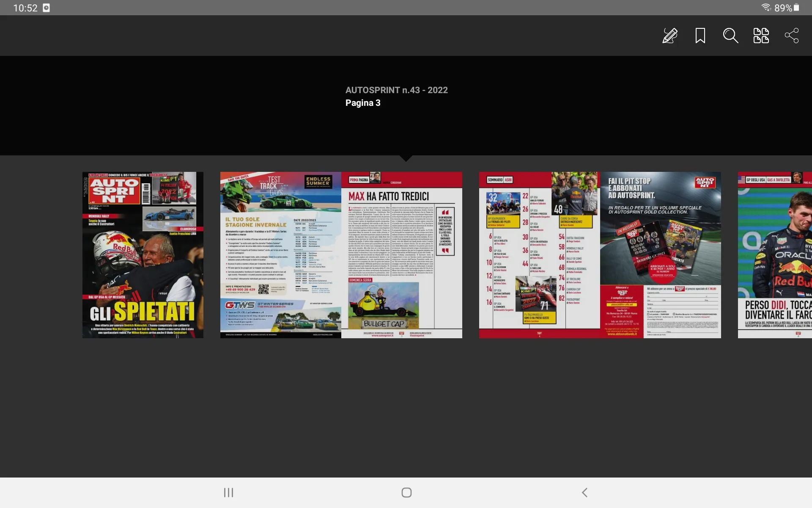Tap the 'AUTOSPRINT n.43 - 2022' title
Screen dimensions: 812x508
(396, 90)
